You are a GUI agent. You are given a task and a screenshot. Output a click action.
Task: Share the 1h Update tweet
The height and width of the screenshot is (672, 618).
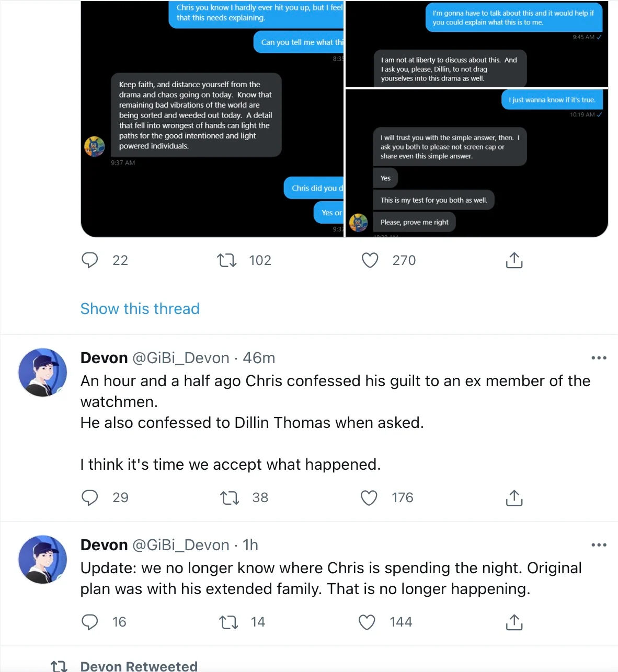[x=514, y=622]
